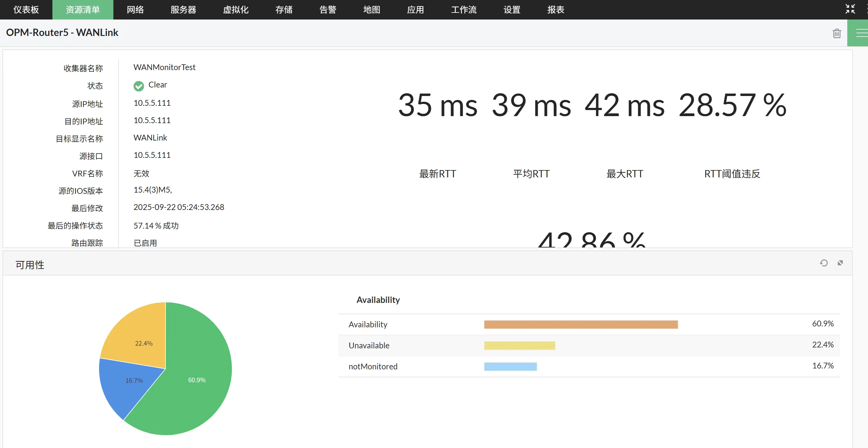Screen dimensions: 868x448
Task: Select the 资源清单 inventory tab
Action: click(83, 10)
